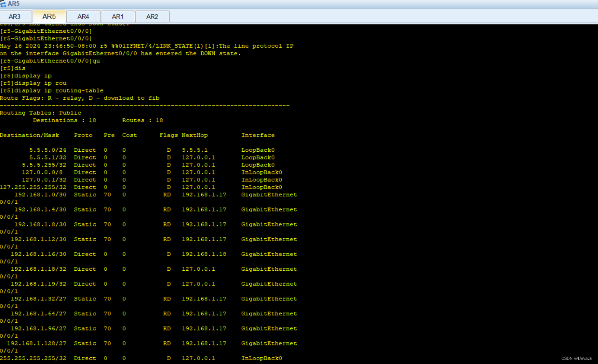Click destination 5.5.5.255/32
598x364 pixels.
tap(44, 165)
